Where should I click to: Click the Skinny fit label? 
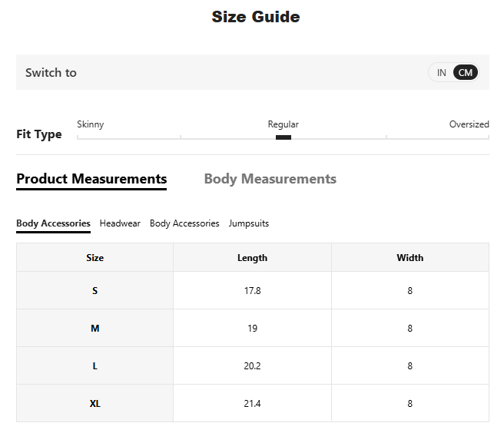(x=91, y=124)
